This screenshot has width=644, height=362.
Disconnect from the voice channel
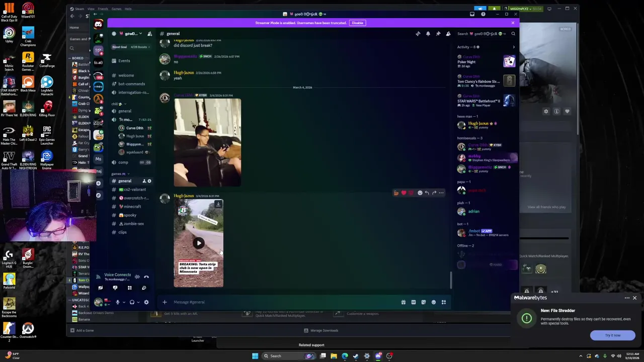tap(146, 277)
